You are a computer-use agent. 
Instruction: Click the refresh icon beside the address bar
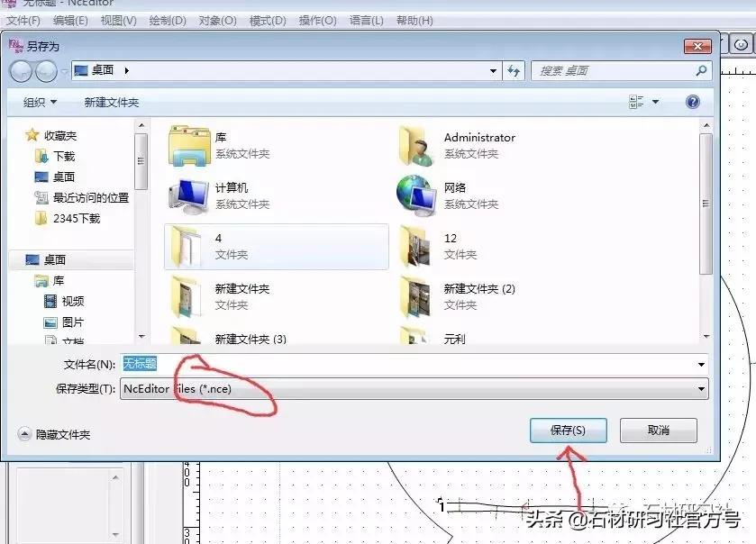coord(514,71)
